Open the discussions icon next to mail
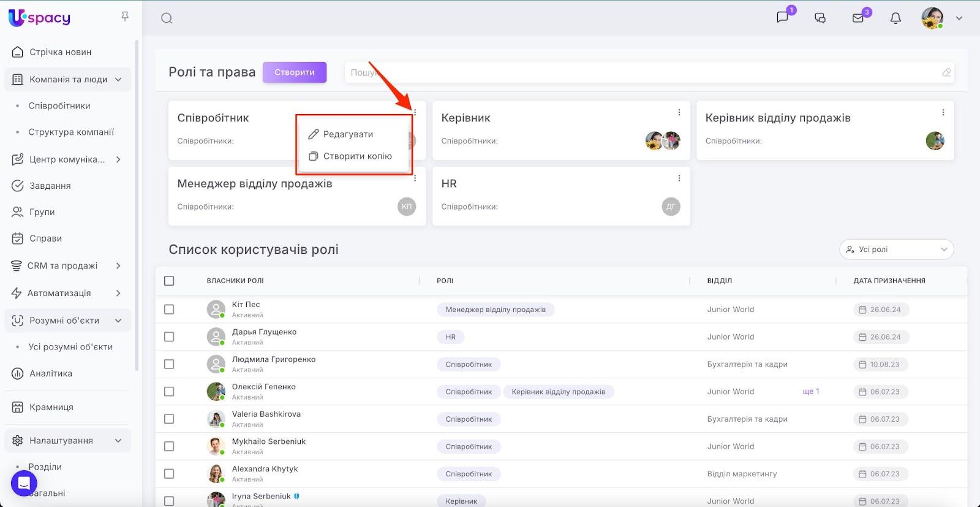The height and width of the screenshot is (507, 980). point(820,18)
